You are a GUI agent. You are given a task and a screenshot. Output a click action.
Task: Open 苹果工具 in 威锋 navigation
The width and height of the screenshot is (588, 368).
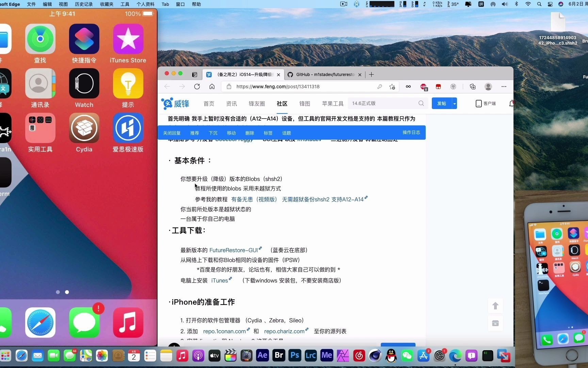333,104
